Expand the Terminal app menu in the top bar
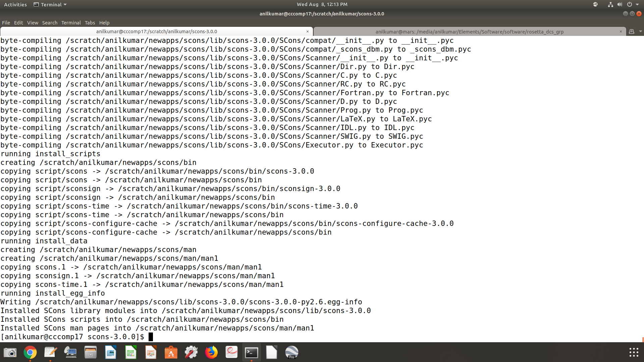The height and width of the screenshot is (362, 644). [50, 5]
